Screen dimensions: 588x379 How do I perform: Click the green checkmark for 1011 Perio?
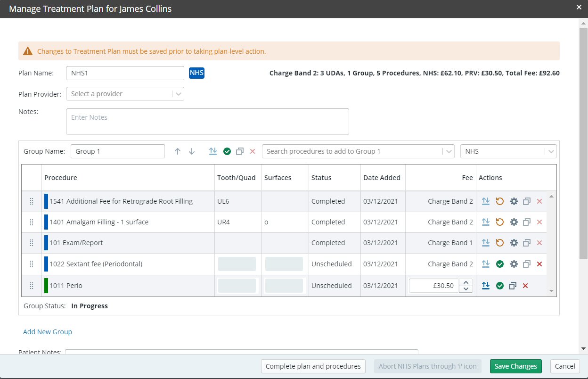500,286
